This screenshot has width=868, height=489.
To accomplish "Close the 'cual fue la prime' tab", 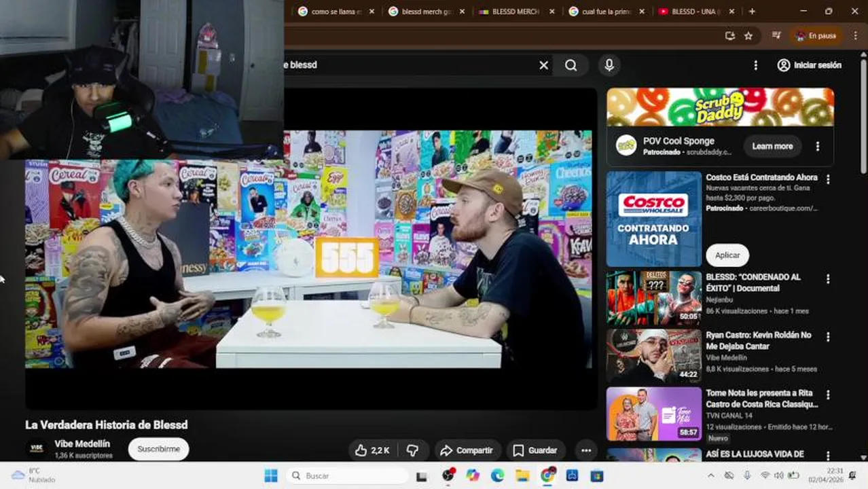I will point(643,12).
